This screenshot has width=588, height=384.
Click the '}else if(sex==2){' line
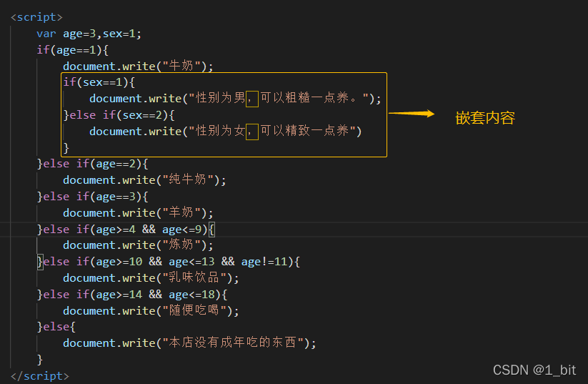(x=119, y=115)
